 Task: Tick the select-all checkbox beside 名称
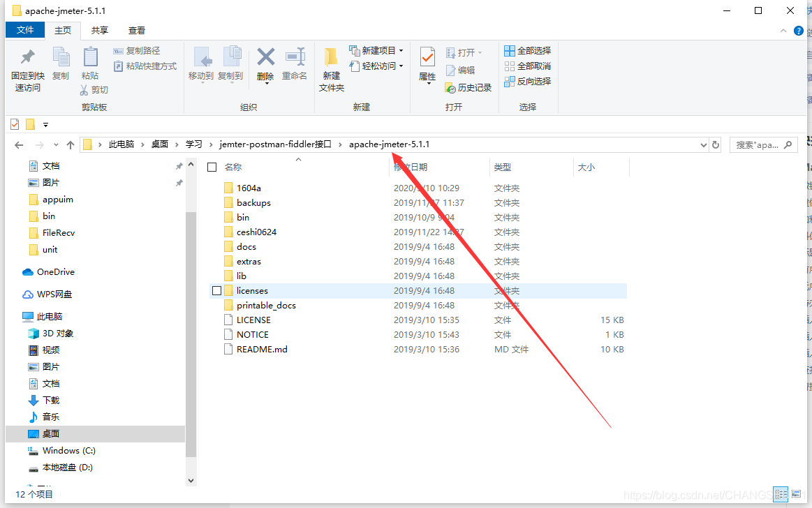pyautogui.click(x=212, y=167)
